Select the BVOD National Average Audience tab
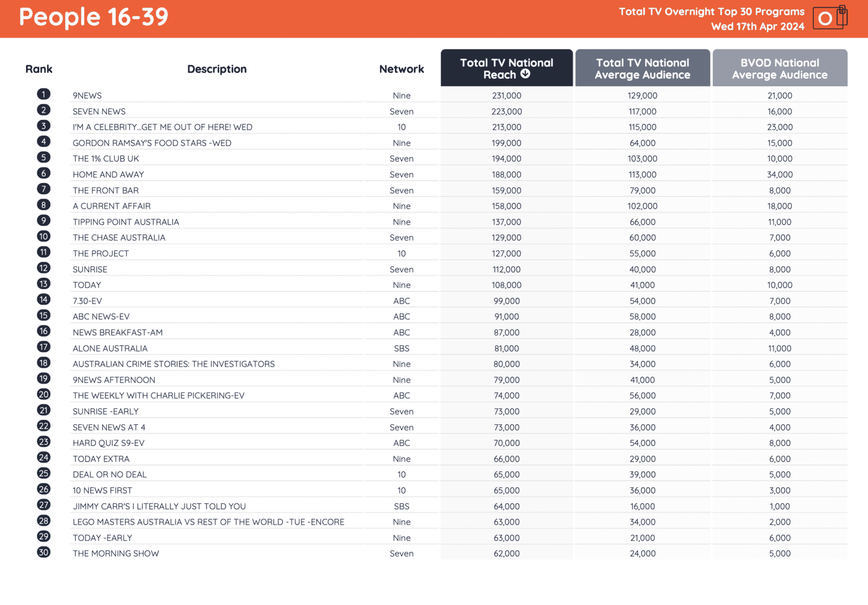868x605 pixels. [780, 68]
